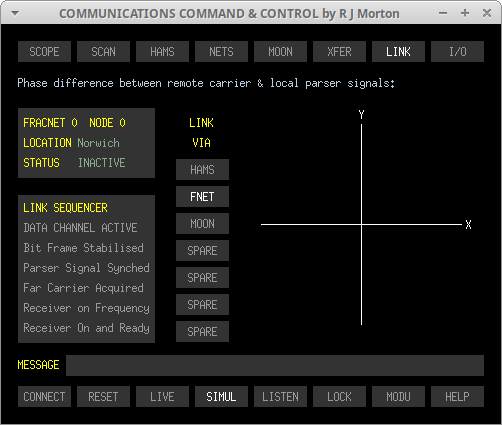
Task: Click the phase plot axes origin
Action: [362, 225]
